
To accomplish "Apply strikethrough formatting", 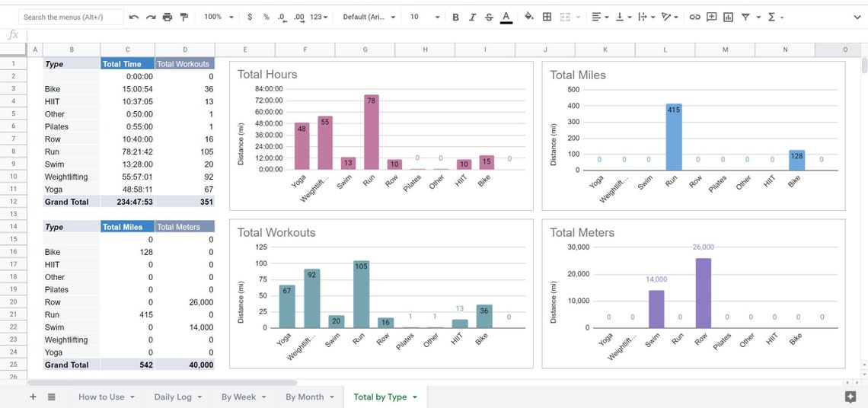I will pos(489,18).
